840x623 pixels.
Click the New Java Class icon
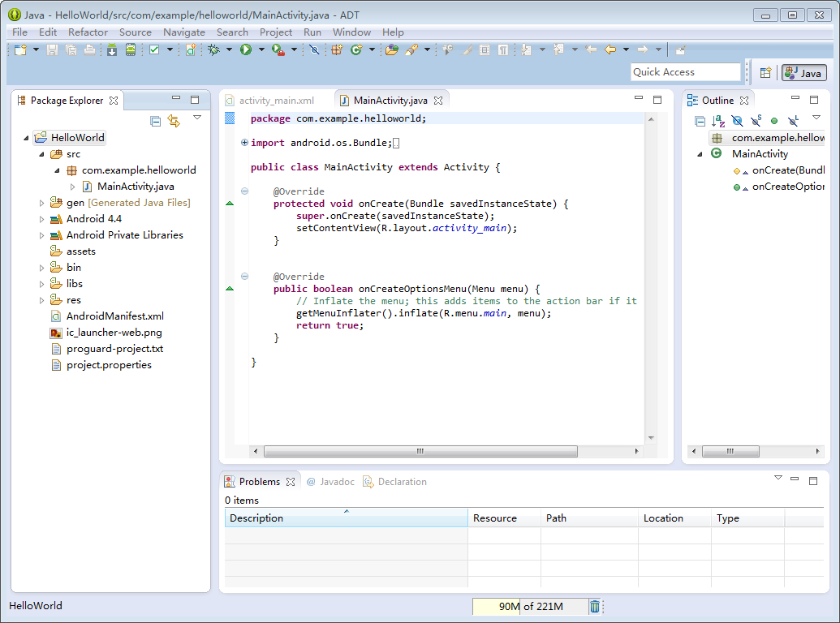(356, 49)
